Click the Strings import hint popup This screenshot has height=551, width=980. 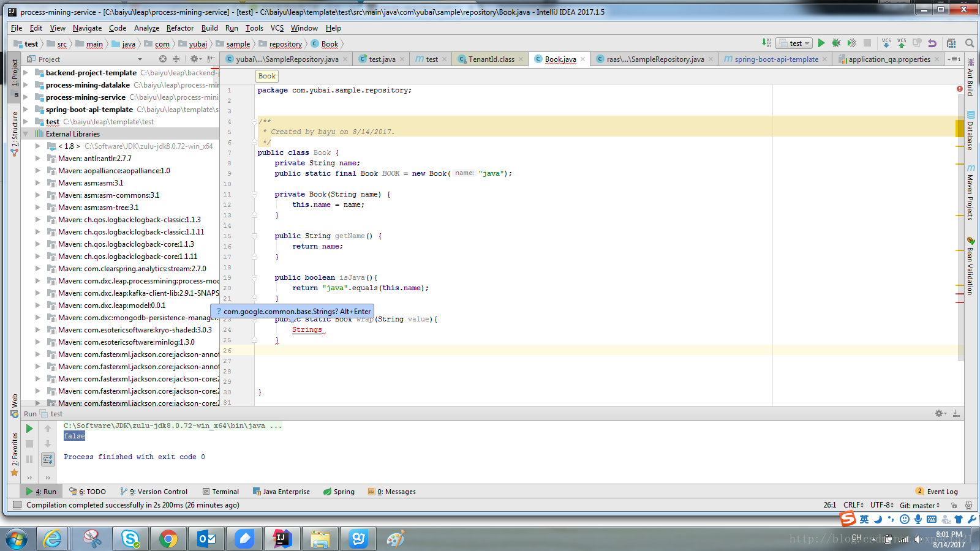pos(292,311)
